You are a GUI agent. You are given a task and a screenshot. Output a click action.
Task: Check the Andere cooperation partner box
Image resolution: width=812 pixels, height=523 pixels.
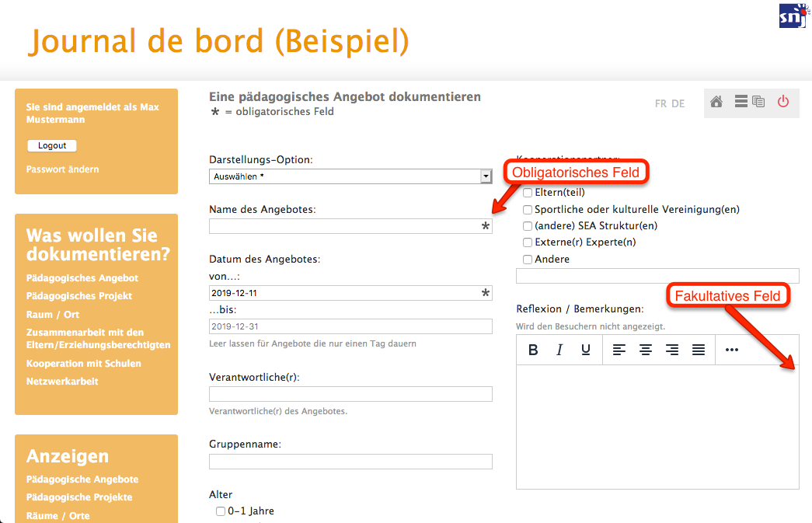click(527, 260)
